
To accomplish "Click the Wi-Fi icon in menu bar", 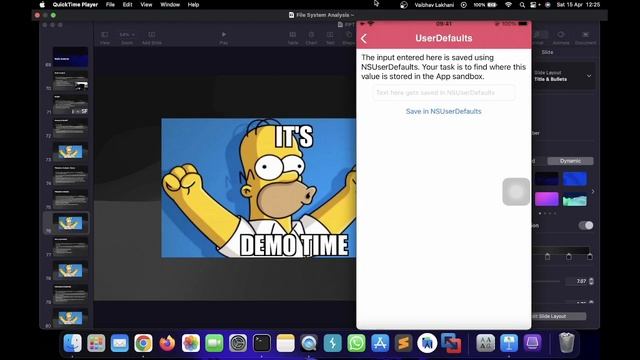I will 508,5.
